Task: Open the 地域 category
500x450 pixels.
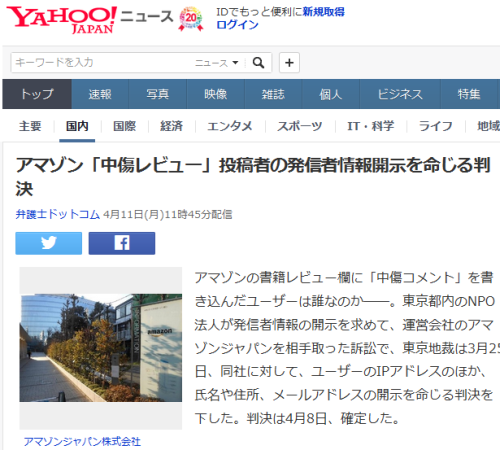Action: coord(488,126)
